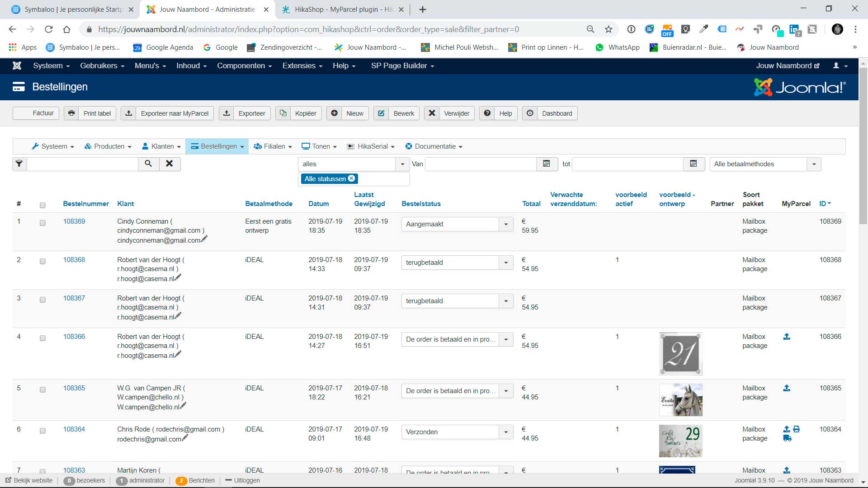Click the '21' design preview thumbnail
This screenshot has height=488, width=868.
point(680,354)
